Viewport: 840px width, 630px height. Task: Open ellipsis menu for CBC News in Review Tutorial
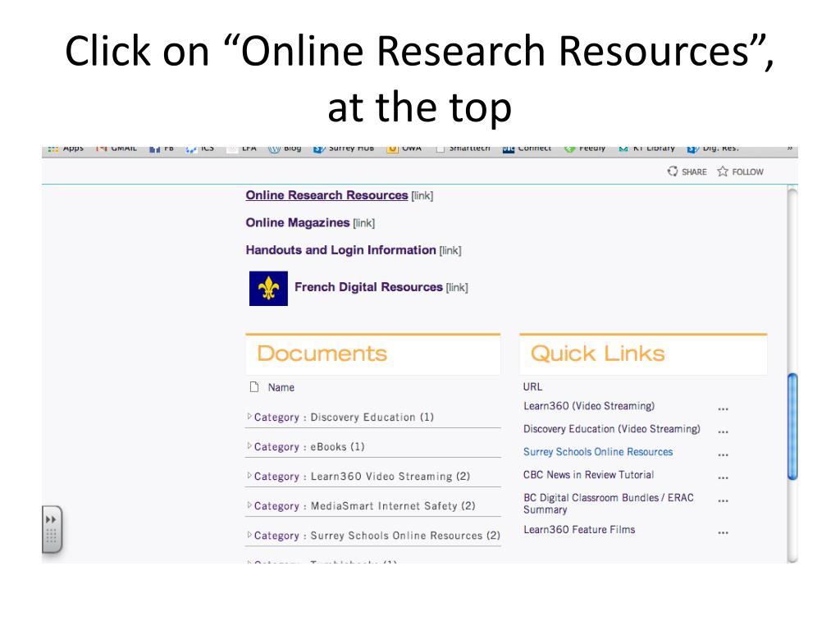723,478
